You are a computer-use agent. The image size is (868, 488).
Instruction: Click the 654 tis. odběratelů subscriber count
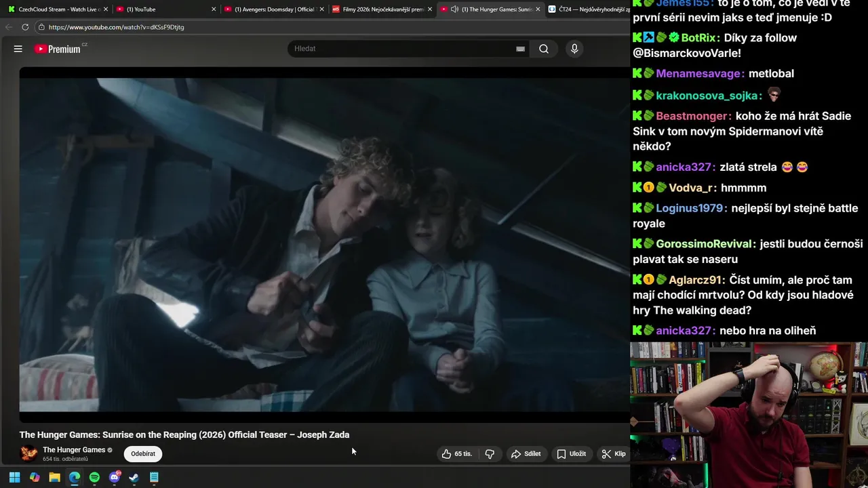coord(65,460)
